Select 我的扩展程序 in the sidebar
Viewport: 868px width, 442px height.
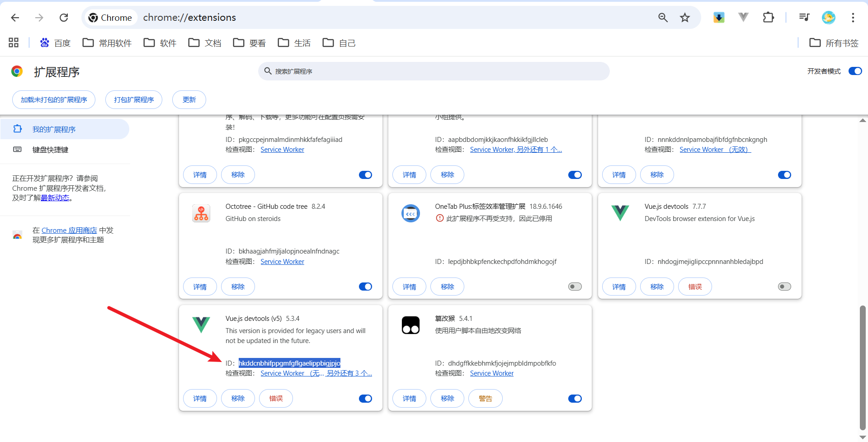(x=65, y=129)
